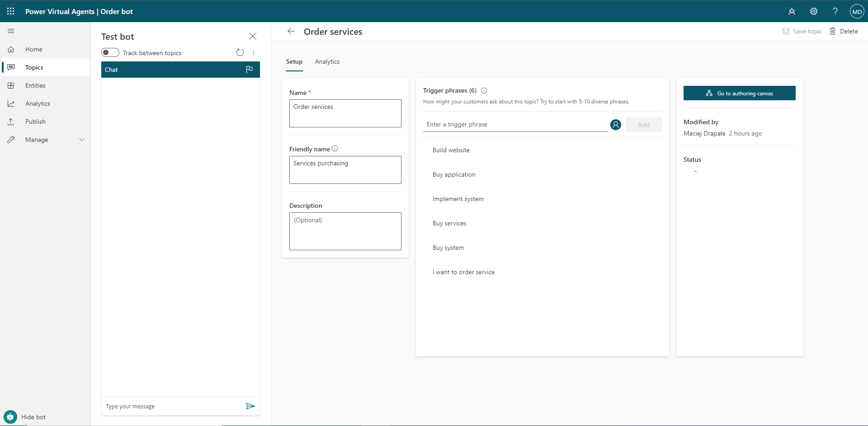868x426 pixels.
Task: Open the settings gear menu
Action: click(x=814, y=11)
